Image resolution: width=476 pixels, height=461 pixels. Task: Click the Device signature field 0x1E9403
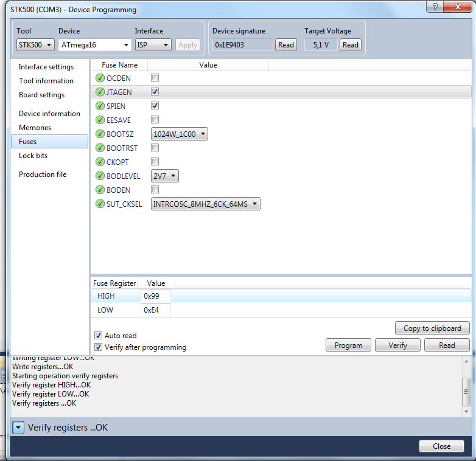click(x=242, y=45)
